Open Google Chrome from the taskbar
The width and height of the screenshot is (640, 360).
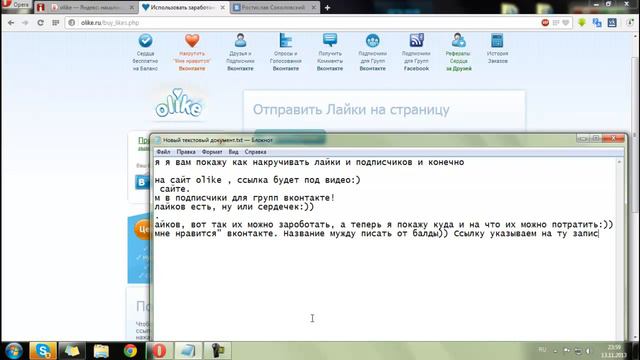pos(130,351)
